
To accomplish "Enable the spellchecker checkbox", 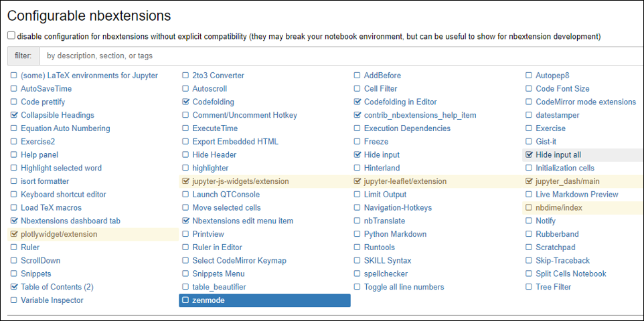I will coord(357,274).
